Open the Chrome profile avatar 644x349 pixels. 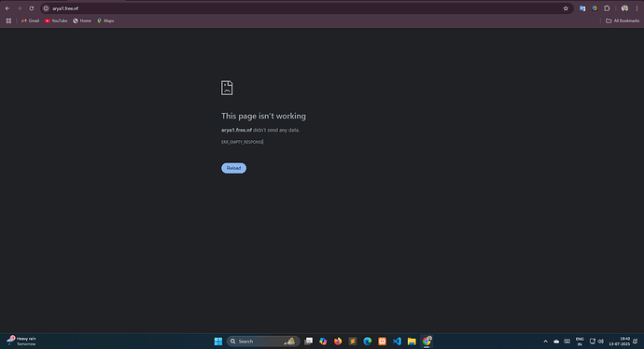point(624,8)
